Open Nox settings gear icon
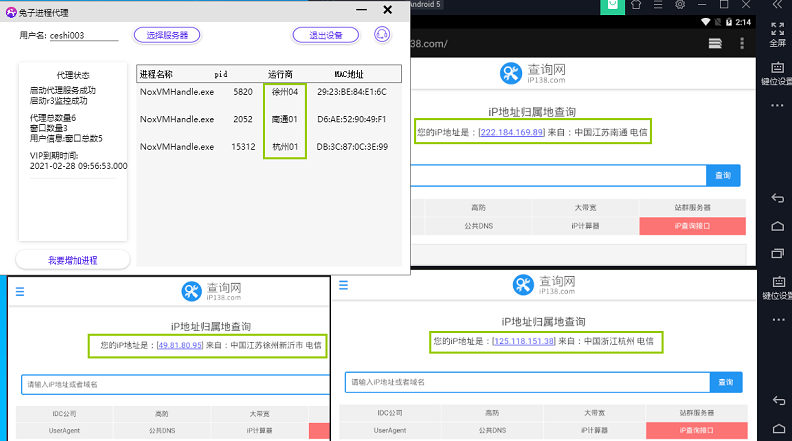Viewport: 792px width, 441px height. pos(680,5)
